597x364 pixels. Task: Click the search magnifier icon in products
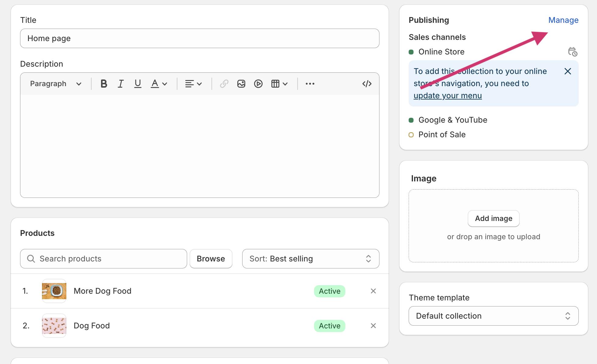(31, 259)
